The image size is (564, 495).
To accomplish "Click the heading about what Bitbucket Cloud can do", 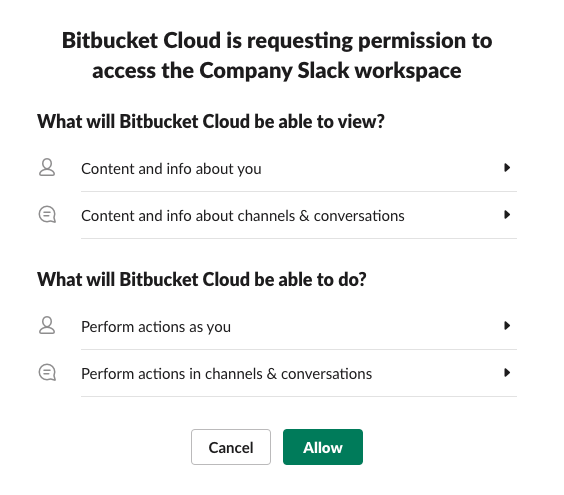I will [x=202, y=279].
